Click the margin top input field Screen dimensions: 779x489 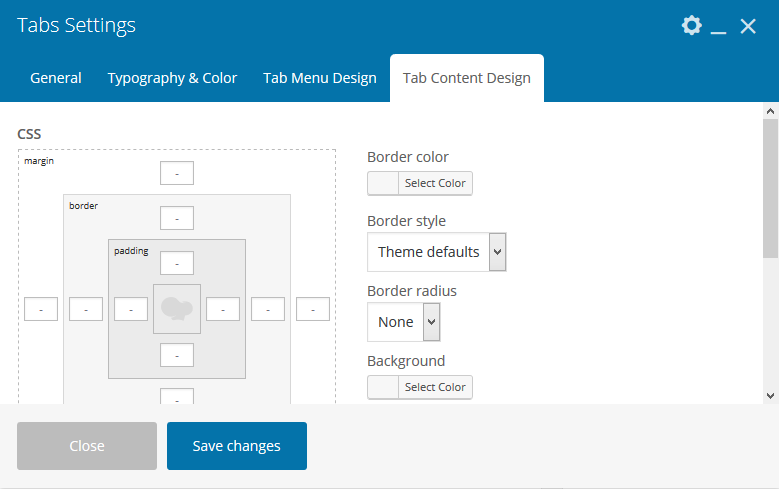coord(177,173)
